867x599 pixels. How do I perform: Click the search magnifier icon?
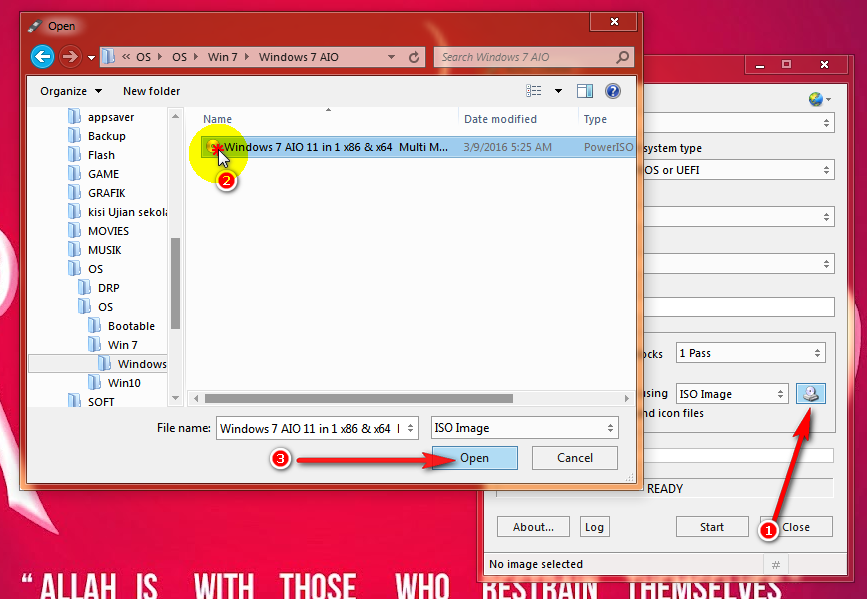point(623,57)
